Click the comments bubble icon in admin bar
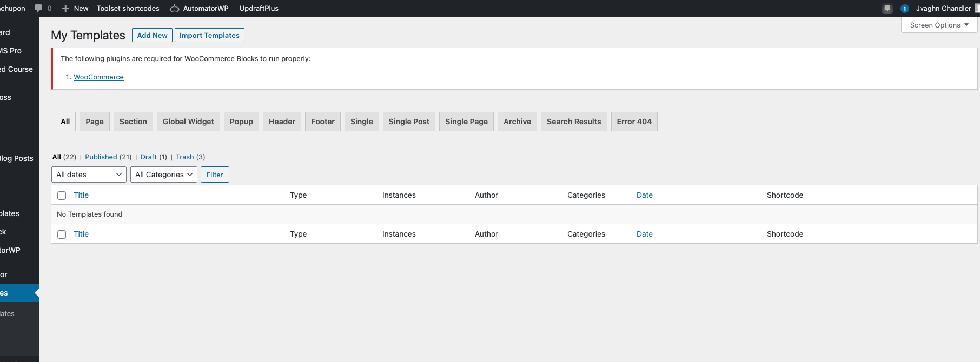980x362 pixels. pyautogui.click(x=38, y=8)
